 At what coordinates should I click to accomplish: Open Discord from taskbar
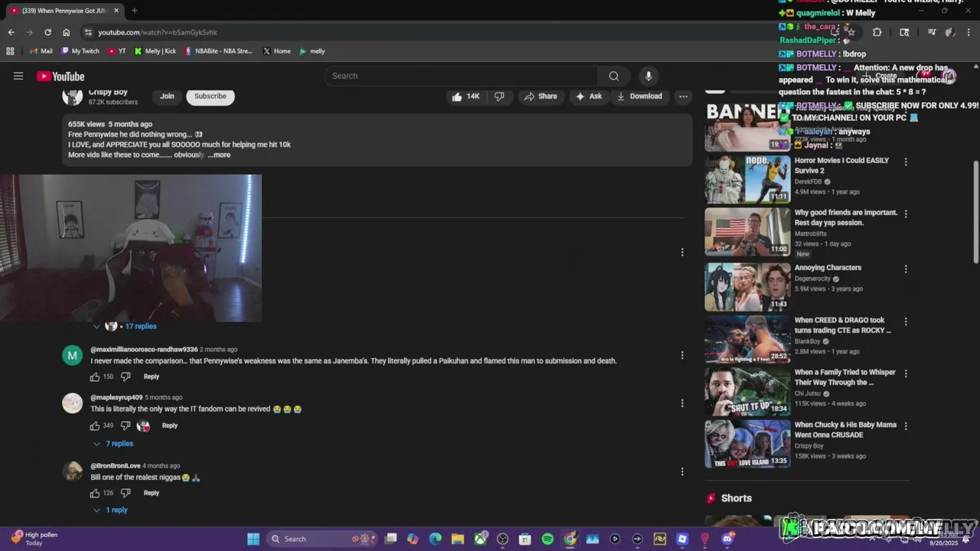(x=727, y=539)
